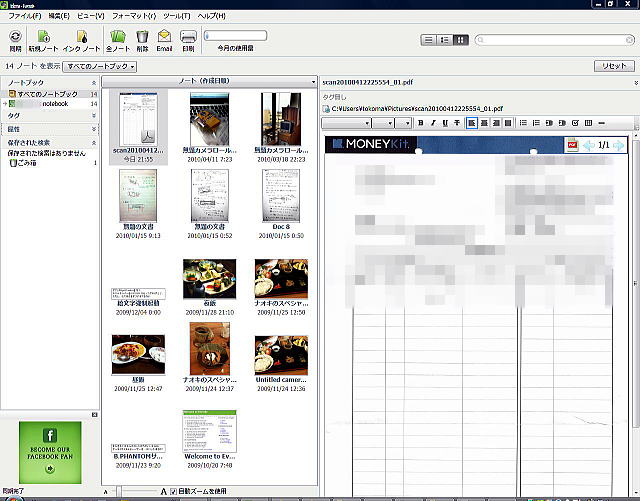Switch to thumbnail view mode button
The height and width of the screenshot is (501, 640).
tap(460, 40)
